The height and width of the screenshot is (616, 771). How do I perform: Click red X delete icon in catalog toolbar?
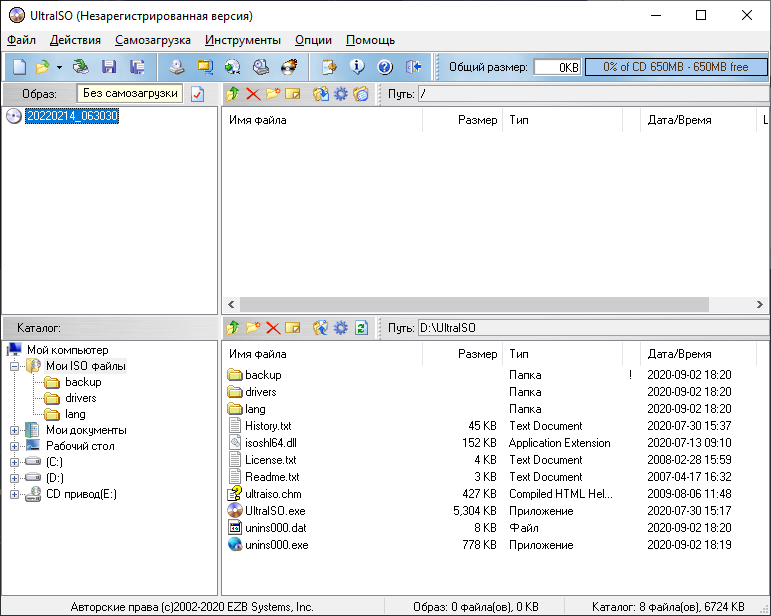pyautogui.click(x=273, y=327)
